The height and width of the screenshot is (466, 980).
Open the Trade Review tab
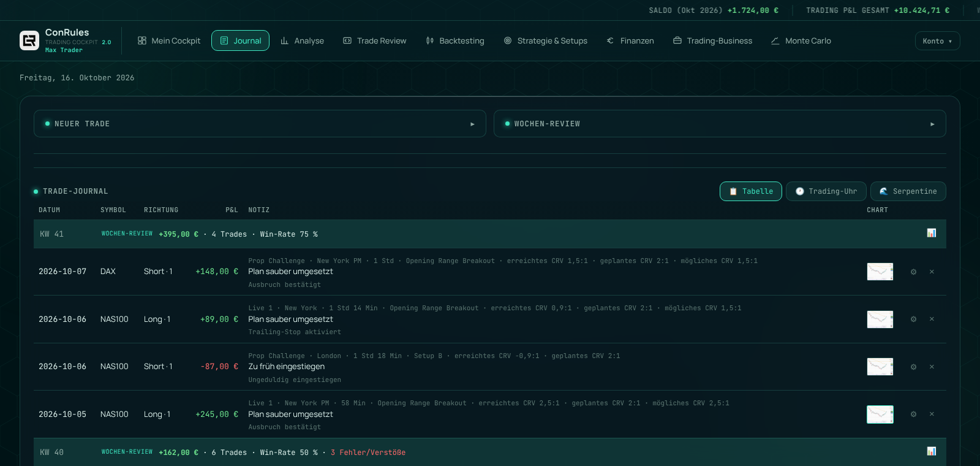click(375, 41)
